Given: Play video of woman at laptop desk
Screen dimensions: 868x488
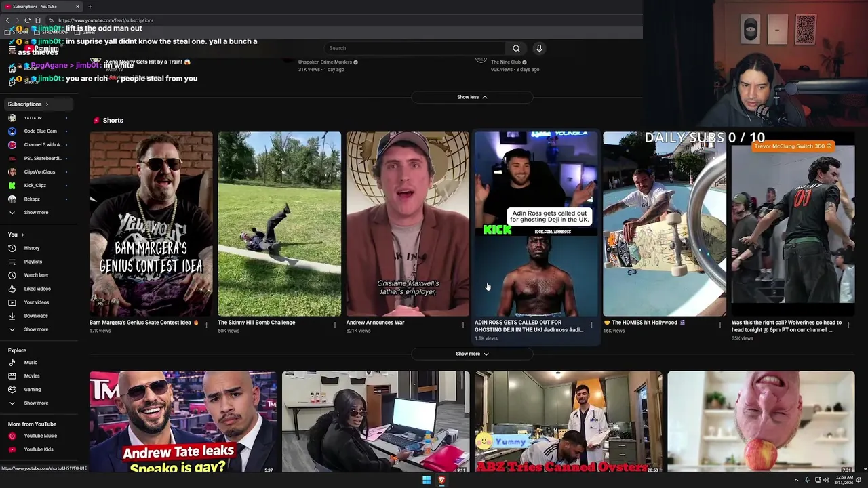Looking at the screenshot, I should click(376, 421).
